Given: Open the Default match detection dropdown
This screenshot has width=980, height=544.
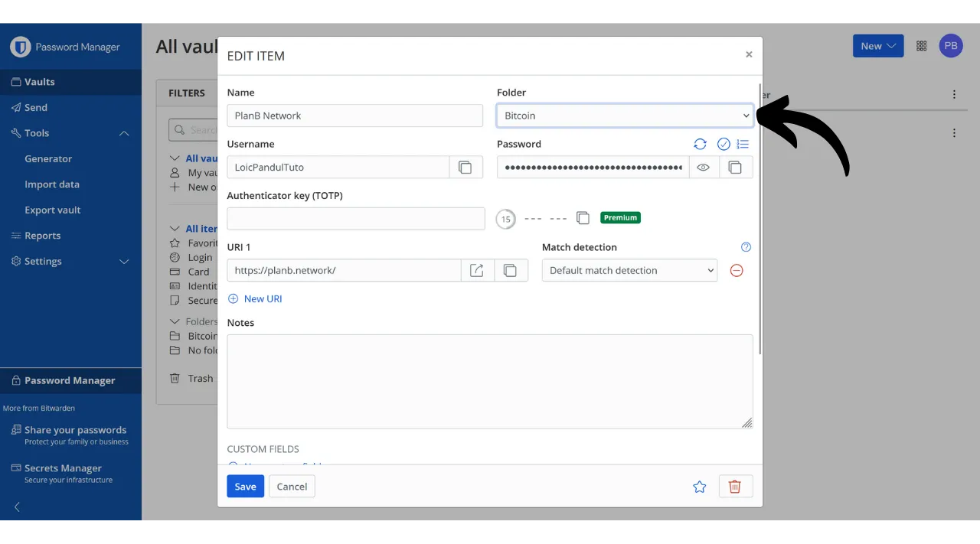Looking at the screenshot, I should (629, 270).
